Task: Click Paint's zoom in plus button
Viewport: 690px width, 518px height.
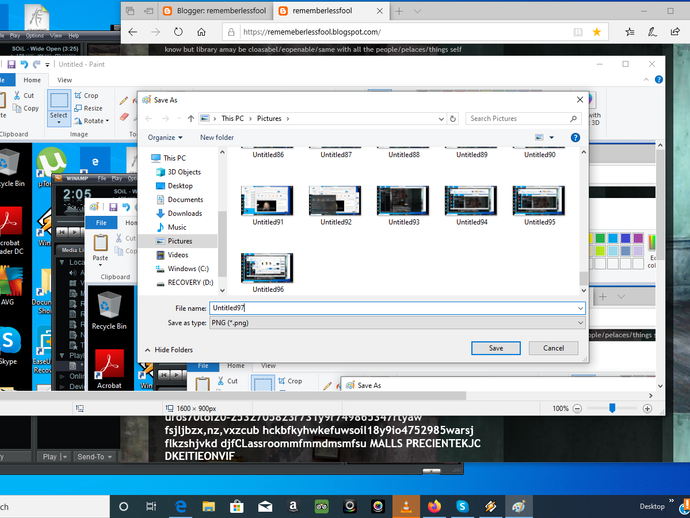Action: [647, 408]
